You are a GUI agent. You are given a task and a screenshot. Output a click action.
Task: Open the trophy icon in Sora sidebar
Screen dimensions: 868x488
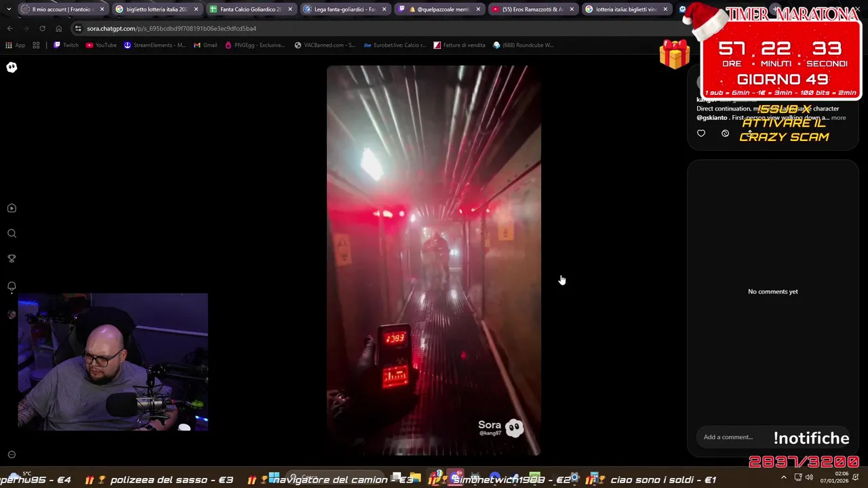12,258
